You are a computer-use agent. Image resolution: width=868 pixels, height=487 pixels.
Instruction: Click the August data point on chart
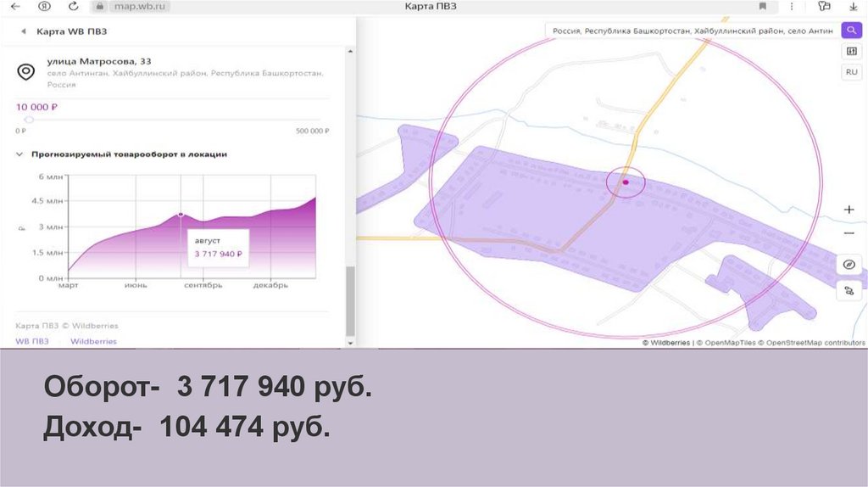181,215
